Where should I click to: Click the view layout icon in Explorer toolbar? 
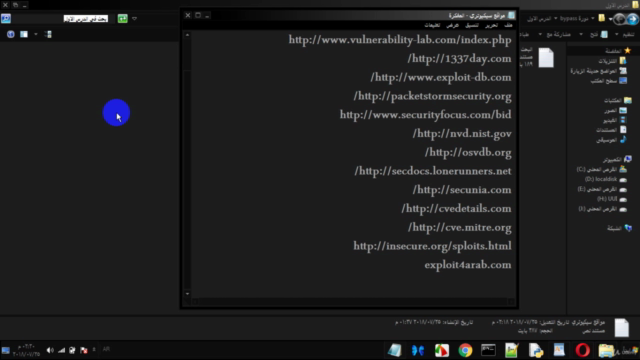[x=48, y=34]
